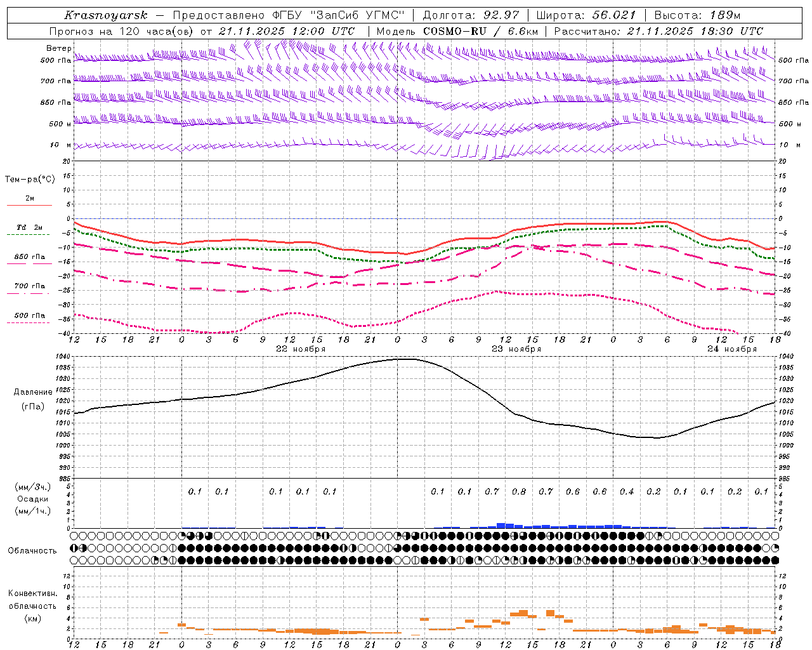
Task: Select the Высота: 189м label
Action: pos(697,15)
